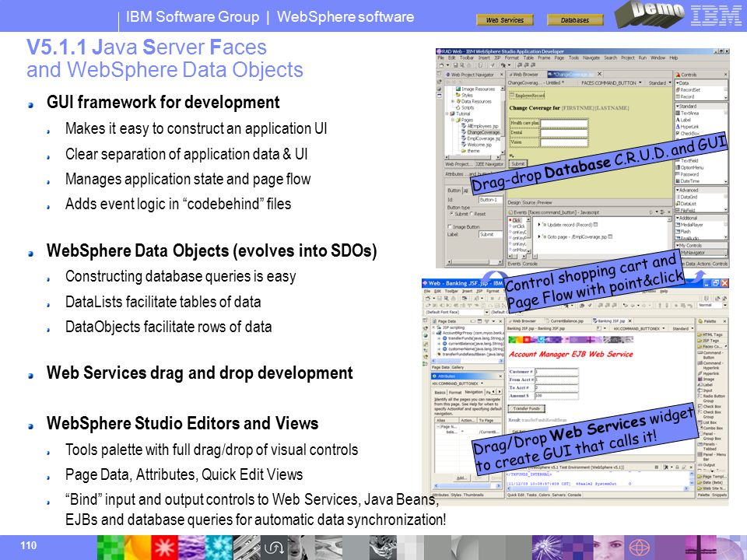
Task: Select transferFundsResultBean in Page Data tree
Action: coord(470,355)
